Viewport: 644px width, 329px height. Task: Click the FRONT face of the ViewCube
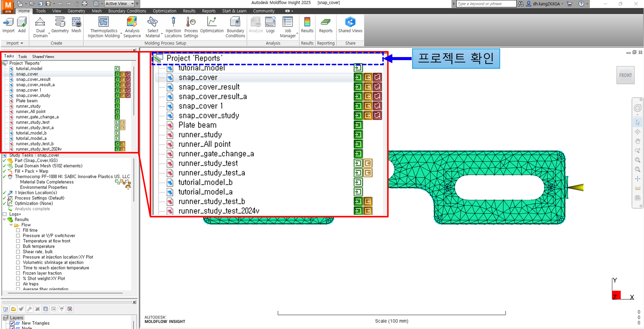pos(625,75)
